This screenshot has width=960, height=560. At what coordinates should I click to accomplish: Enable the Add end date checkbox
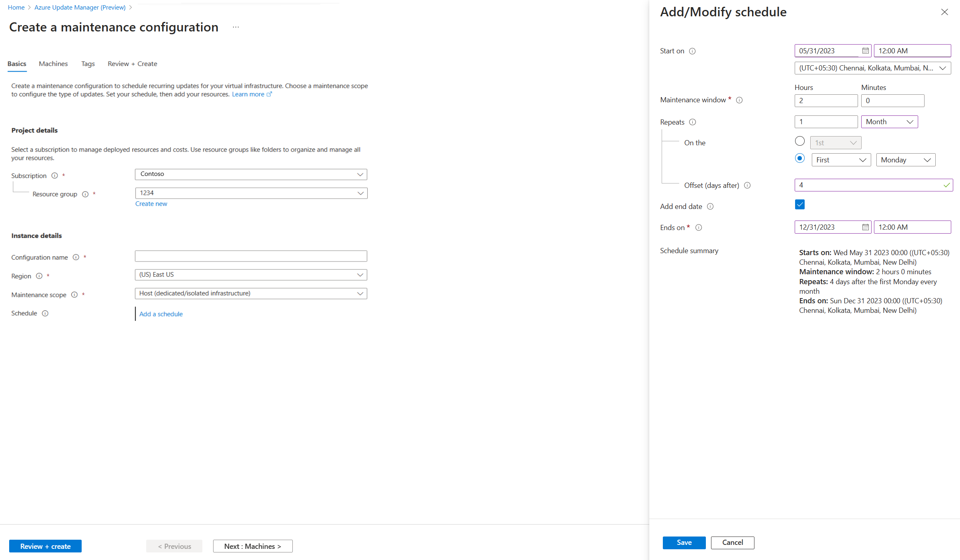(800, 205)
